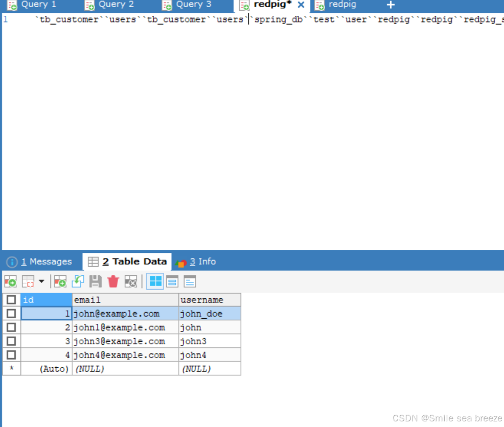504x427 pixels.
Task: Click the line number 1 gutter
Action: tap(6, 19)
